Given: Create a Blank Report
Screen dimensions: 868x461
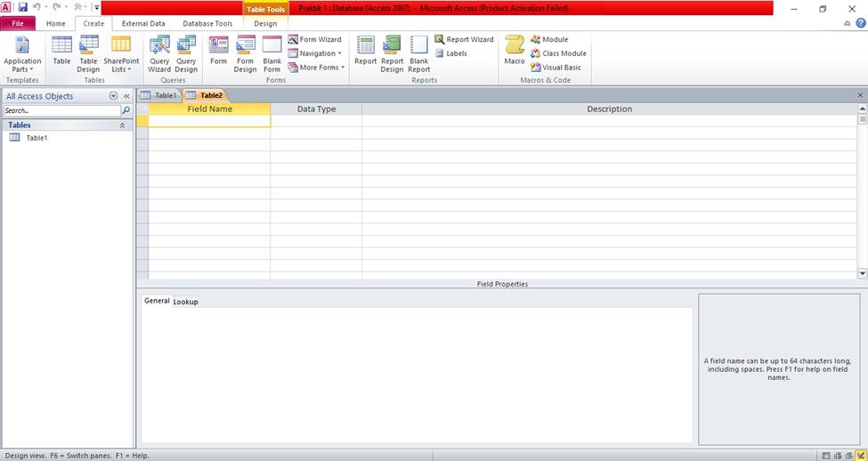Looking at the screenshot, I should (419, 54).
